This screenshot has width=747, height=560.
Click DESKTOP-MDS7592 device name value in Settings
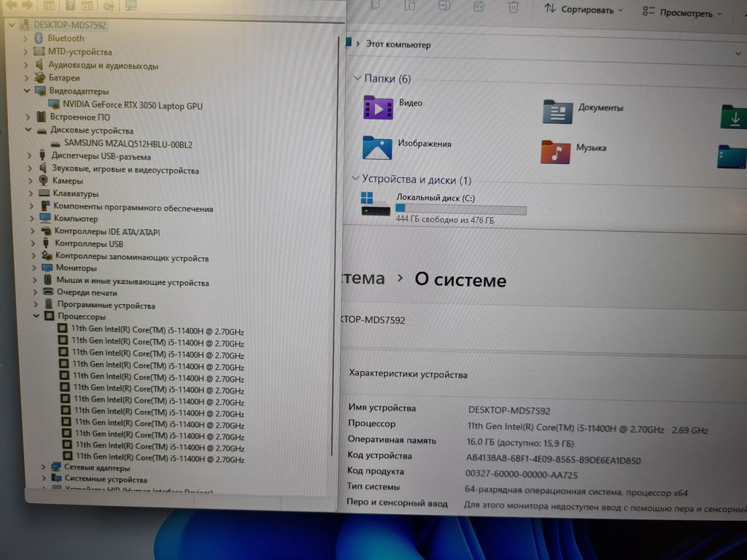[x=508, y=410]
